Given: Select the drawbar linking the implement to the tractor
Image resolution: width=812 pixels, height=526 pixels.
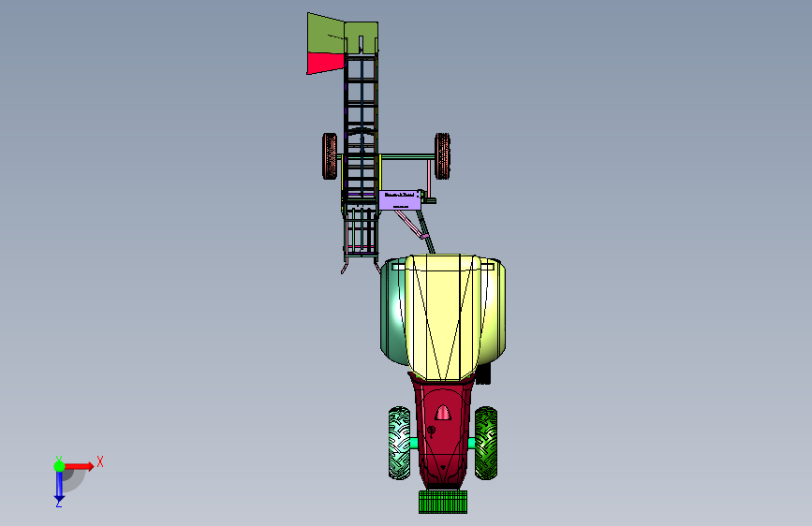Looking at the screenshot, I should click(426, 231).
